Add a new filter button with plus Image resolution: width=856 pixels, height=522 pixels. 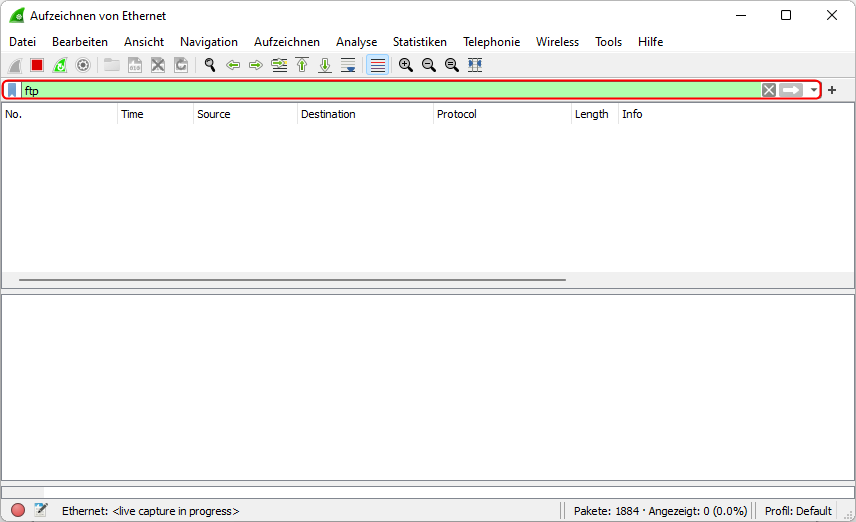[x=832, y=90]
